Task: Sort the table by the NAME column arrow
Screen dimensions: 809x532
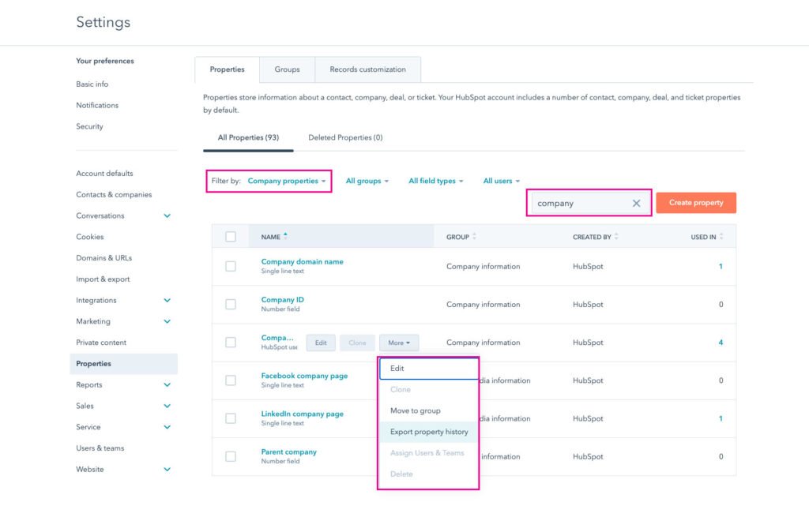Action: tap(286, 236)
